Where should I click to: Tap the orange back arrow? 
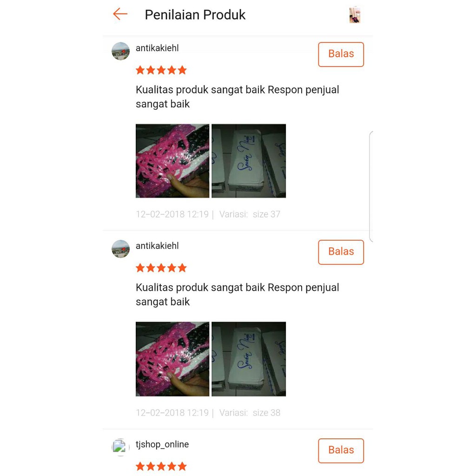coord(120,14)
